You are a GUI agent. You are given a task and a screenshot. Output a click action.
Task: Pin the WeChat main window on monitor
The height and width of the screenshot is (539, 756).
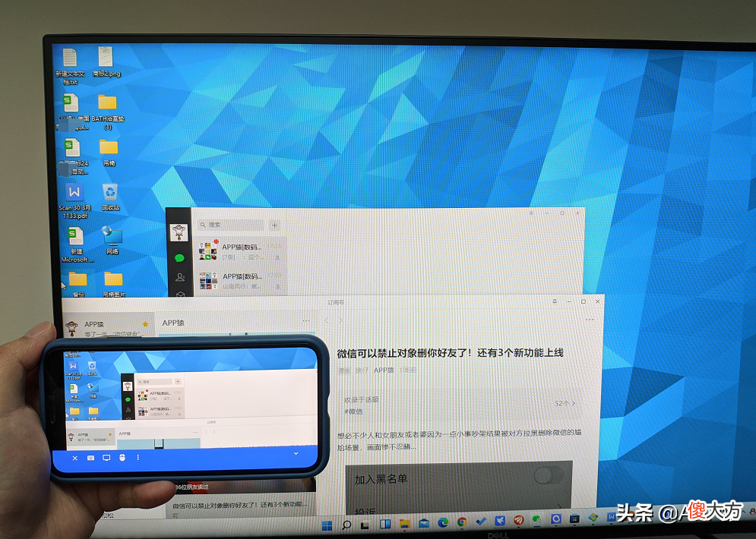click(531, 213)
